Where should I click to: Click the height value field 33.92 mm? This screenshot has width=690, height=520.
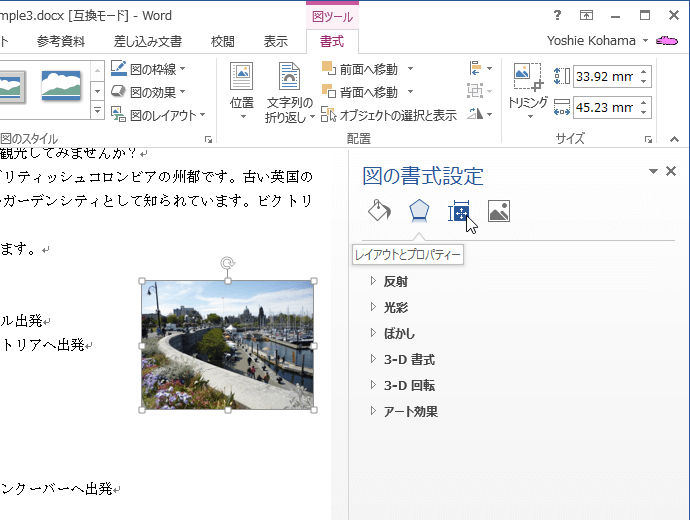pos(605,77)
